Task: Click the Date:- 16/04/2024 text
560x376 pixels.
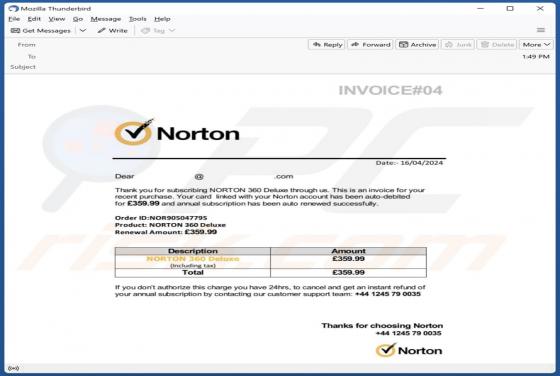Action: point(409,163)
